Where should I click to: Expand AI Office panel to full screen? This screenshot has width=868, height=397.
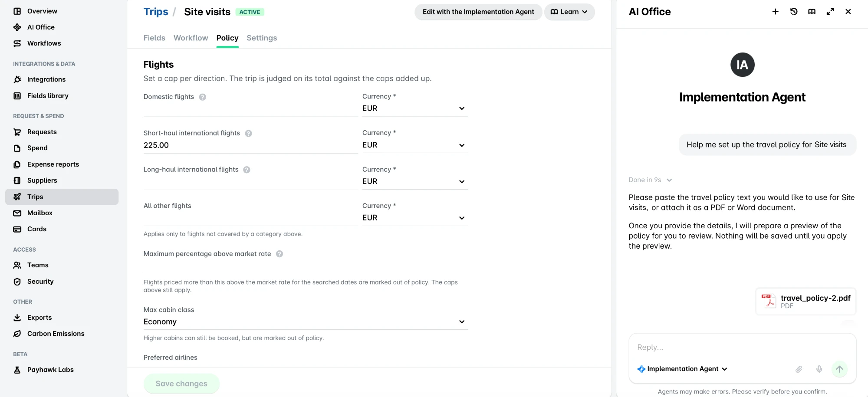tap(830, 12)
